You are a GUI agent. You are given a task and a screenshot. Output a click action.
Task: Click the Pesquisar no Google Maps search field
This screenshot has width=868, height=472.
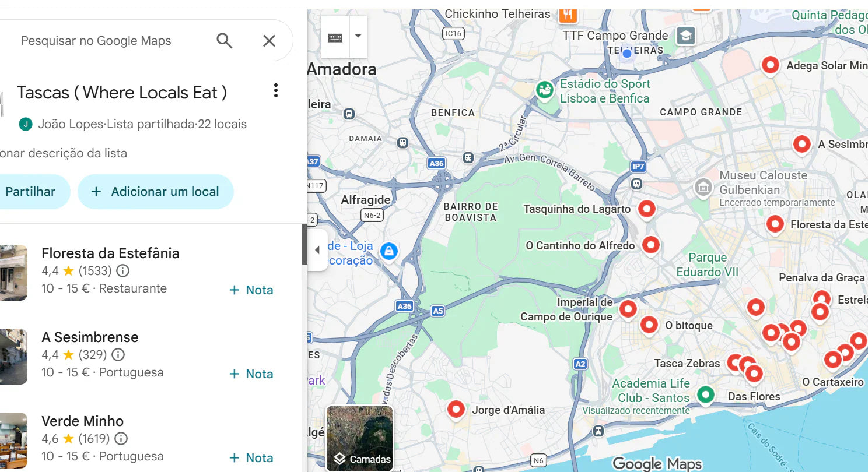coord(105,40)
